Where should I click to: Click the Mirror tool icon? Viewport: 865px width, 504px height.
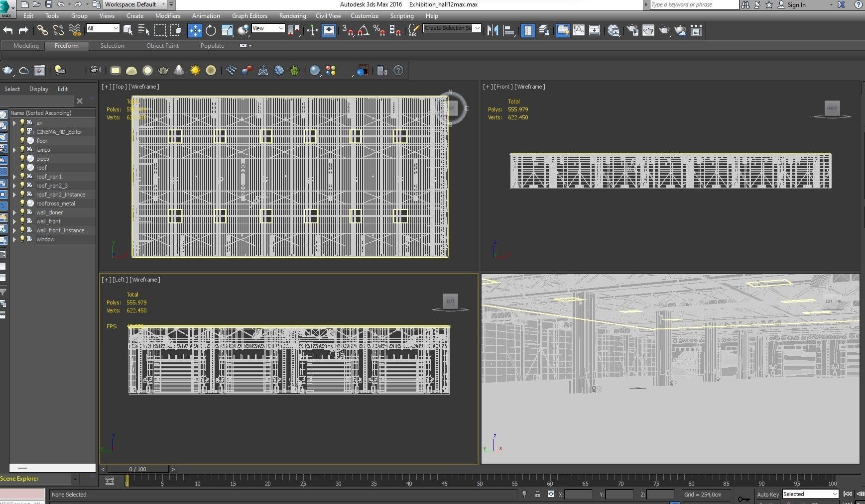point(493,31)
